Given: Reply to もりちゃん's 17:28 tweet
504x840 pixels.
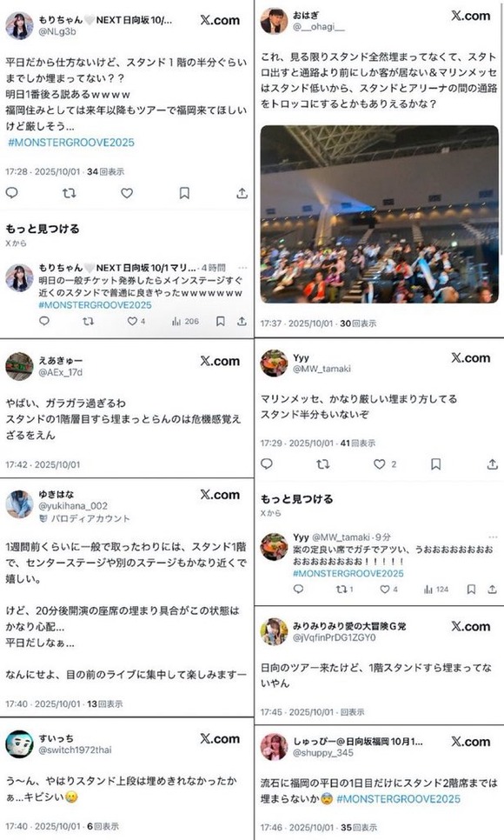Looking at the screenshot, I should coord(12,193).
